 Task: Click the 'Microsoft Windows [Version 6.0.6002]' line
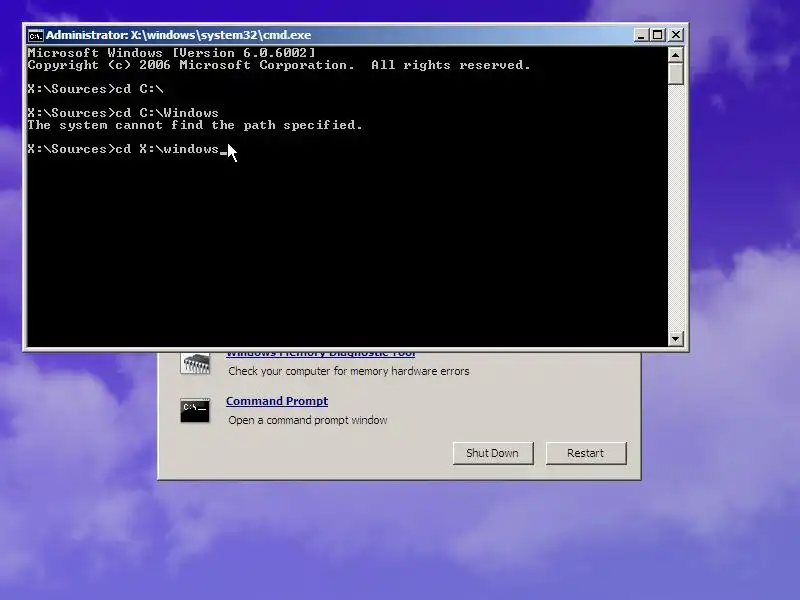(171, 53)
